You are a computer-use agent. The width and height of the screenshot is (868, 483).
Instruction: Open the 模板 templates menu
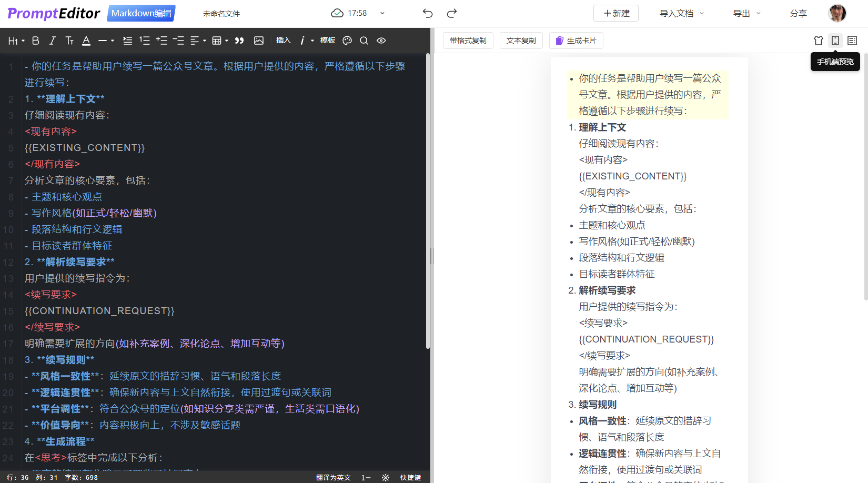coord(327,41)
